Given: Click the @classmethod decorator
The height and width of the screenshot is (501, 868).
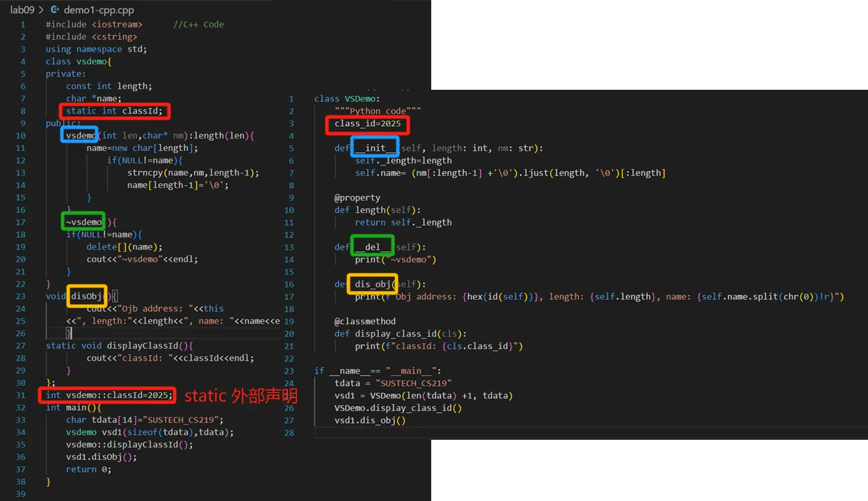Looking at the screenshot, I should [364, 321].
